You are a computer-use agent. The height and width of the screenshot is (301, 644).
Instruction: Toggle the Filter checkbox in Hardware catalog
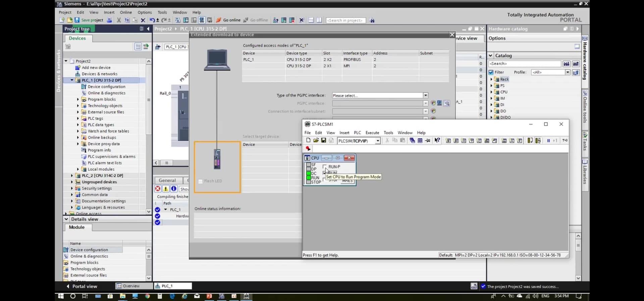pyautogui.click(x=491, y=72)
